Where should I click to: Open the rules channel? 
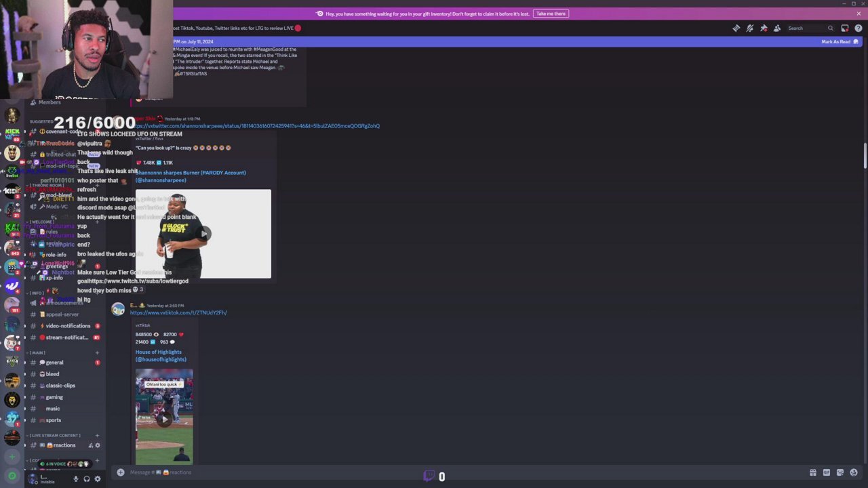point(52,232)
